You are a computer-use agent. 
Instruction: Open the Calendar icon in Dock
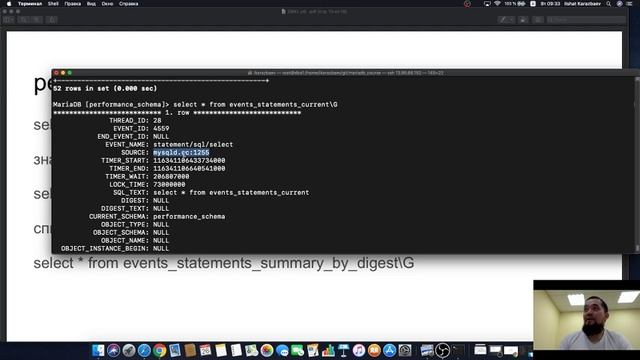[205, 350]
